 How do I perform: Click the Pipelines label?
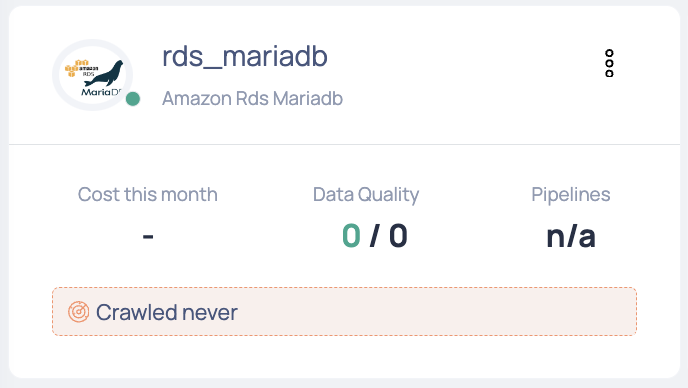click(x=571, y=194)
